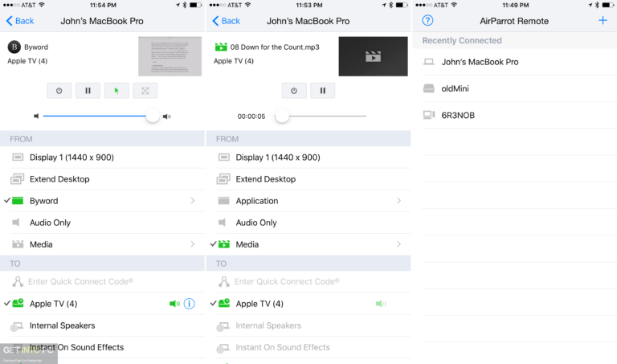Expand the Media chevron in Byword screen
Image resolution: width=617 pixels, height=364 pixels.
193,244
